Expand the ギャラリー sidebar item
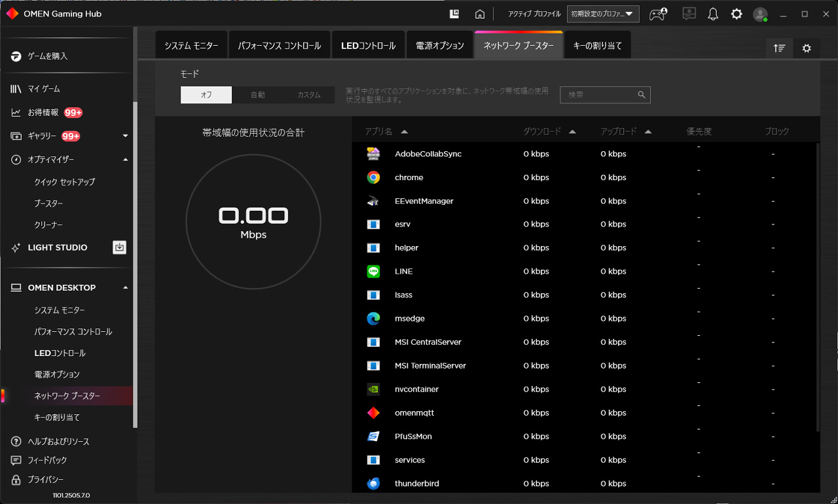This screenshot has width=838, height=504. pyautogui.click(x=126, y=136)
